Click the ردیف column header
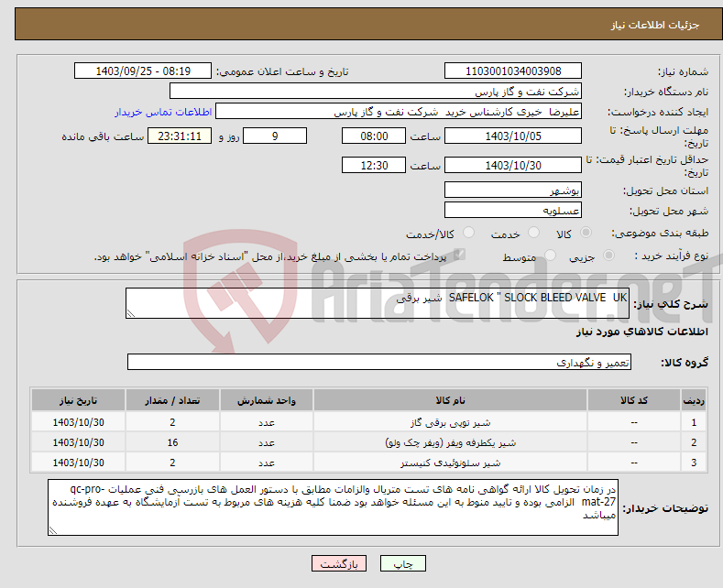The width and height of the screenshot is (723, 588). [694, 400]
